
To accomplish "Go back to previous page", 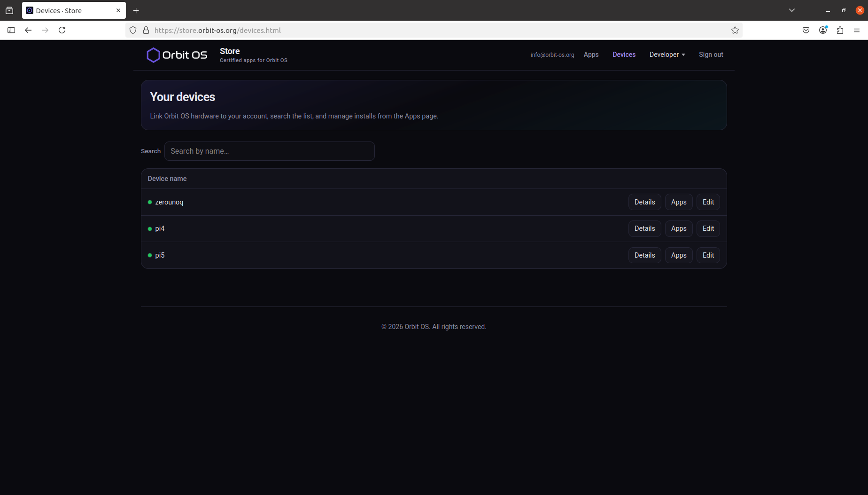I will tap(28, 30).
